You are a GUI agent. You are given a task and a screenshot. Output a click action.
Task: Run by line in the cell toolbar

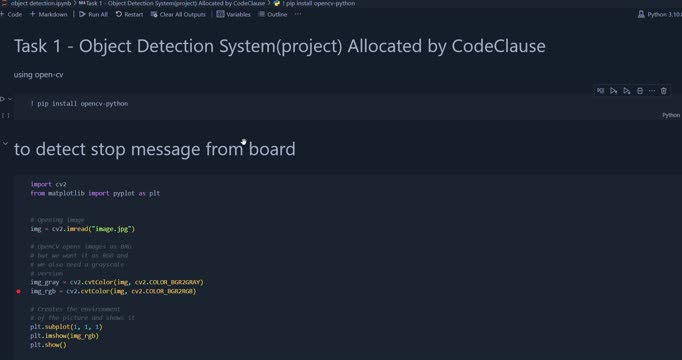601,91
